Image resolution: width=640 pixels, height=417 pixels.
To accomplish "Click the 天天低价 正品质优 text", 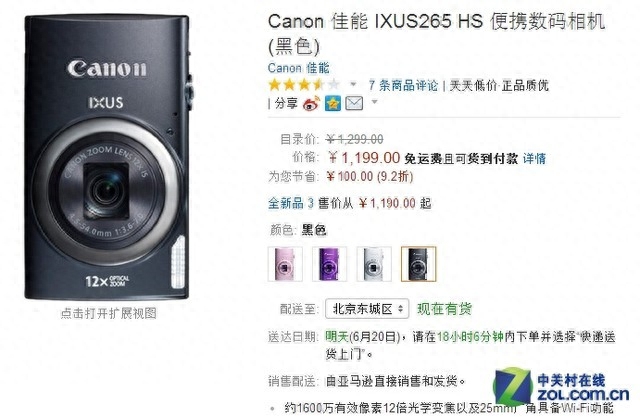I will [499, 85].
